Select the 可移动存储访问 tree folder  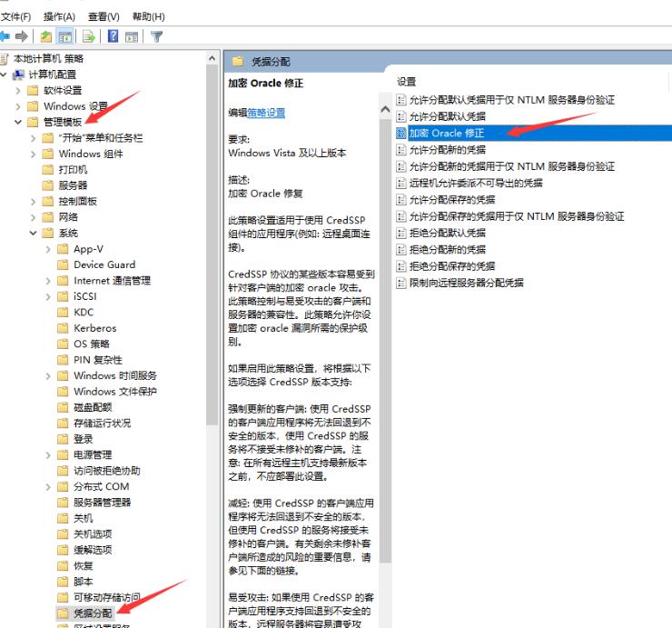pyautogui.click(x=107, y=597)
